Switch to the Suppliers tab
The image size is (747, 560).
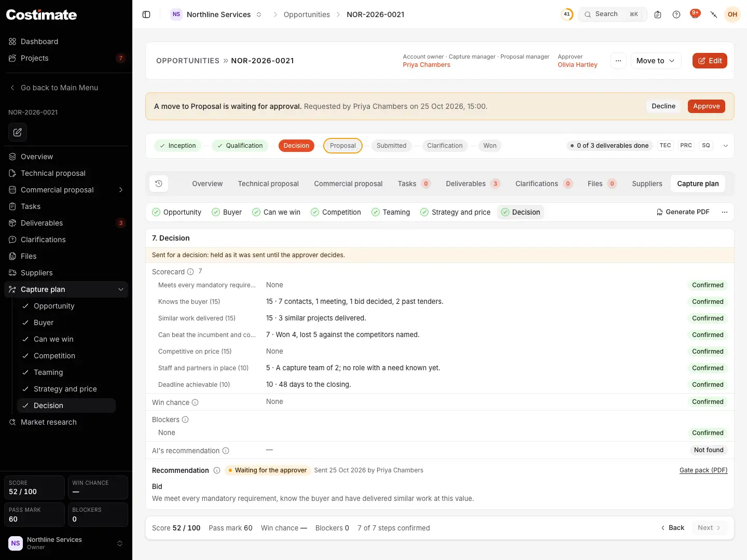coord(647,184)
